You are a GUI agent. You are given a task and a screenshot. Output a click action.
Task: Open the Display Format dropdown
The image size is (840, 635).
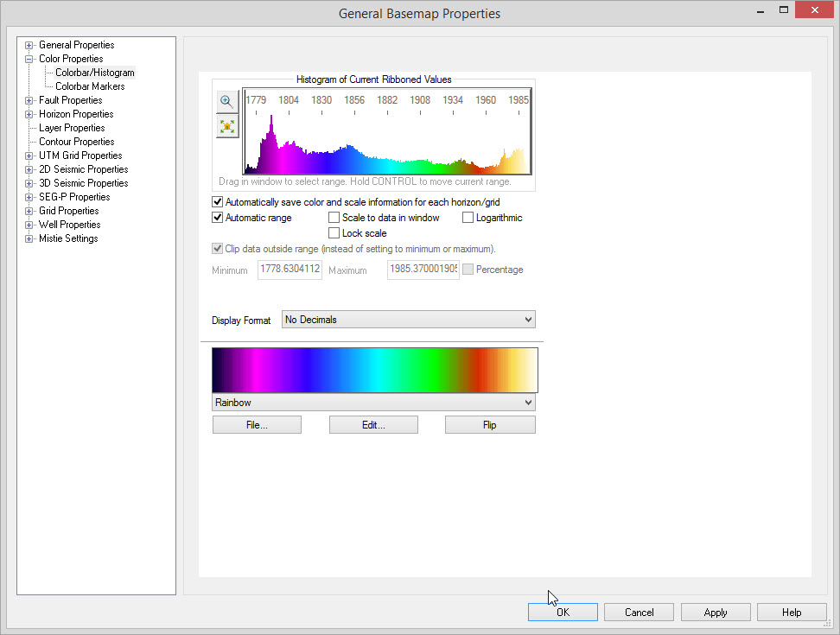click(408, 320)
